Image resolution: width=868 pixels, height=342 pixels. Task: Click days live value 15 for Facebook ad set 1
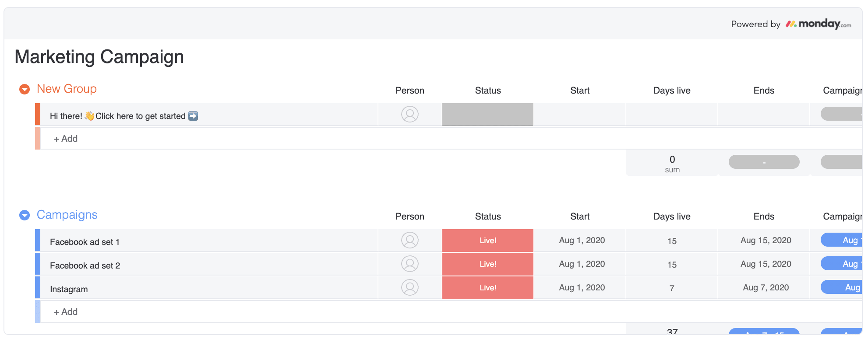[x=672, y=241]
